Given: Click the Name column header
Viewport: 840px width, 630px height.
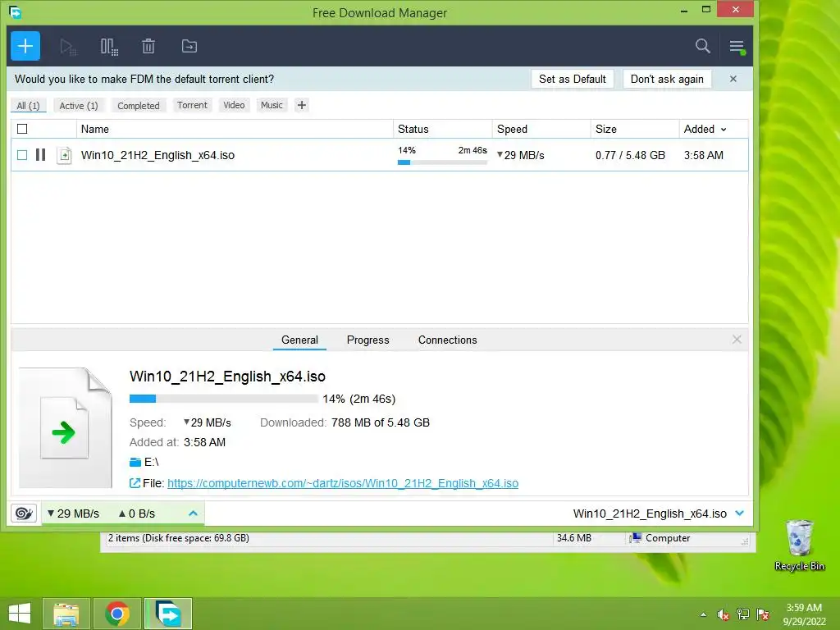Looking at the screenshot, I should [x=235, y=129].
